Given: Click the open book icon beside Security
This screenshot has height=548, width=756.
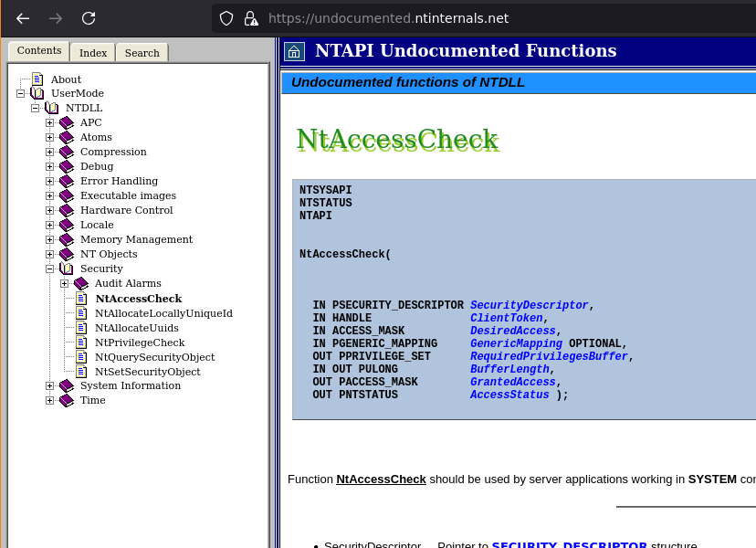Looking at the screenshot, I should click(x=66, y=269).
